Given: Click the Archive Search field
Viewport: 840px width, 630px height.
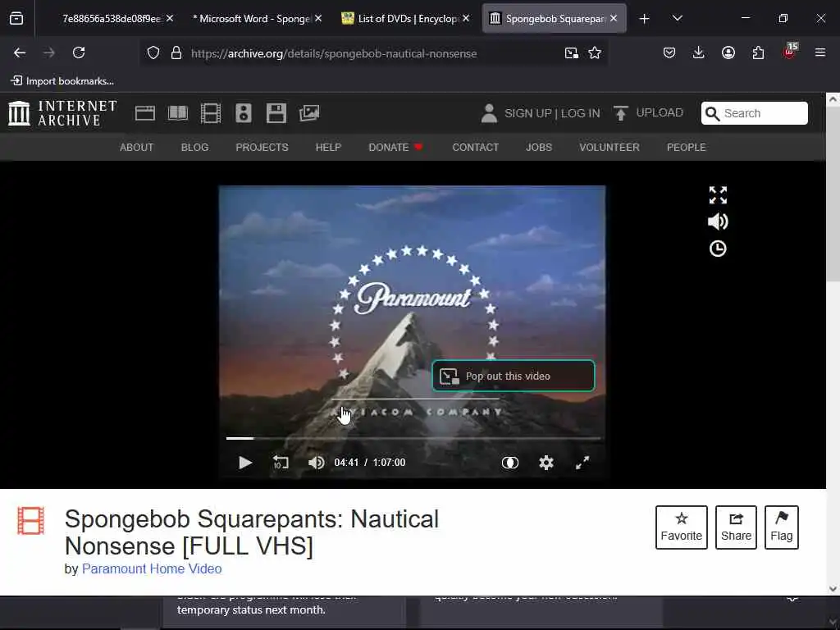Looking at the screenshot, I should pos(755,113).
